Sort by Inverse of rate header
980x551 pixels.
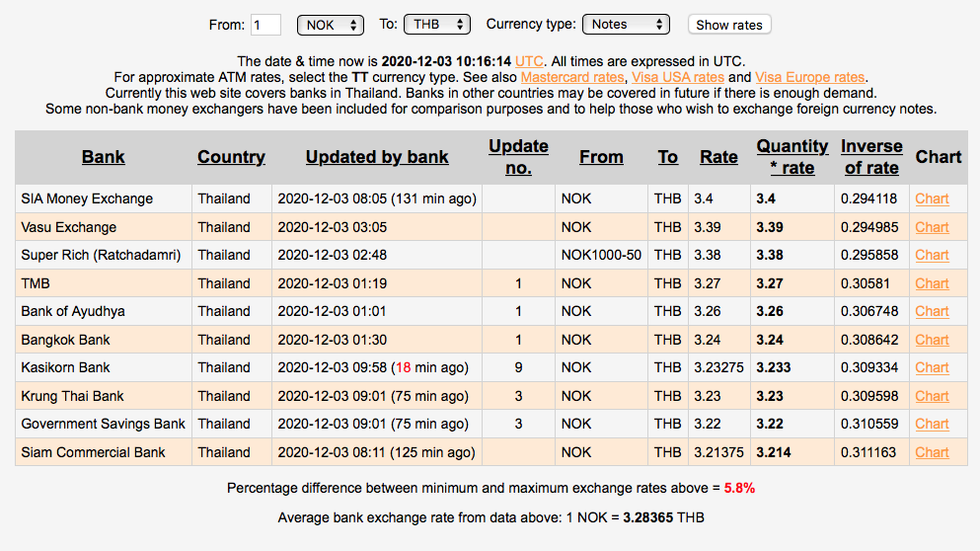click(871, 157)
